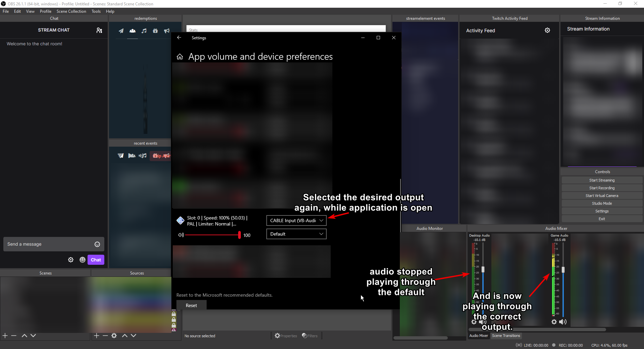Switch to the Audio Mixer tab

click(x=479, y=336)
